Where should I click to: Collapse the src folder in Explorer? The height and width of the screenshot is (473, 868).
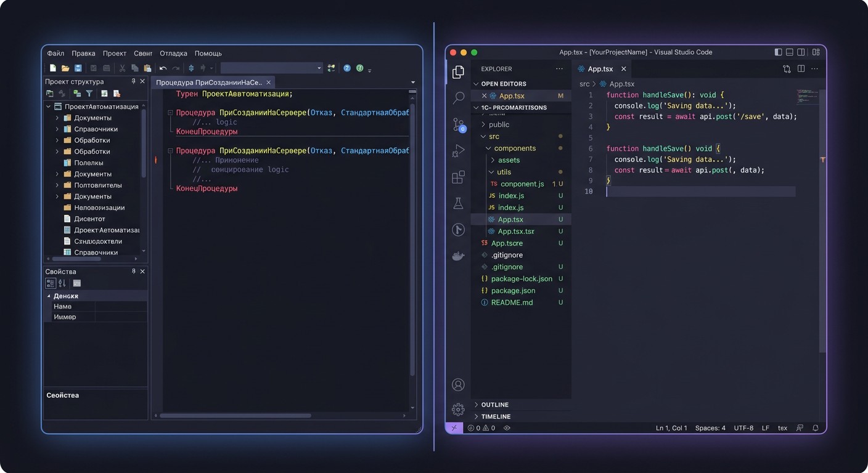pos(483,136)
